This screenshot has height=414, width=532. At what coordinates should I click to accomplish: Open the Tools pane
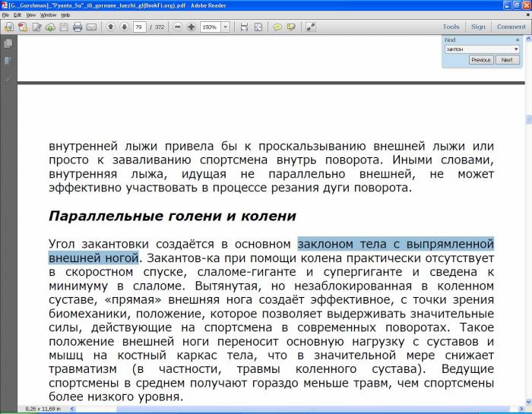451,27
